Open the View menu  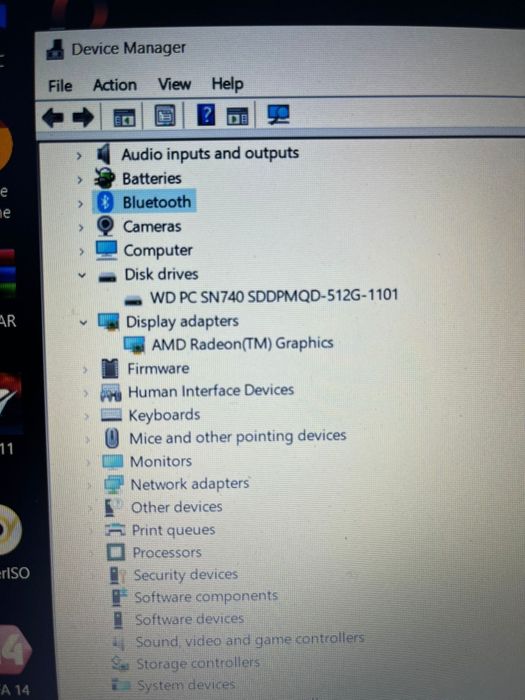tap(174, 84)
